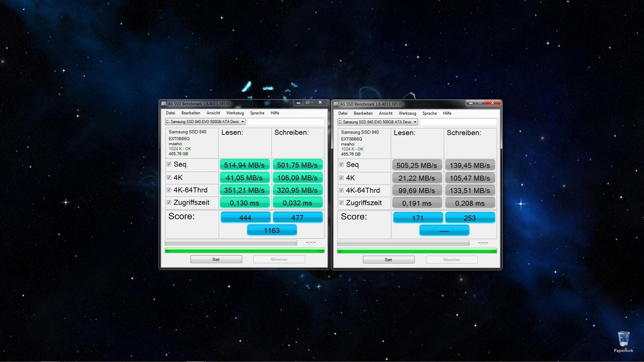Open Bearbeiten menu in right window
Screen dimensions: 644x362
(363, 113)
